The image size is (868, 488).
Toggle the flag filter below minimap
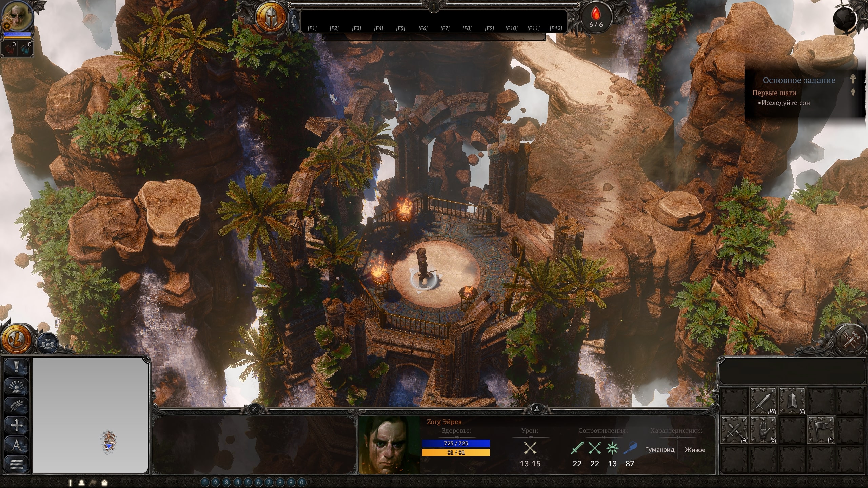93,482
